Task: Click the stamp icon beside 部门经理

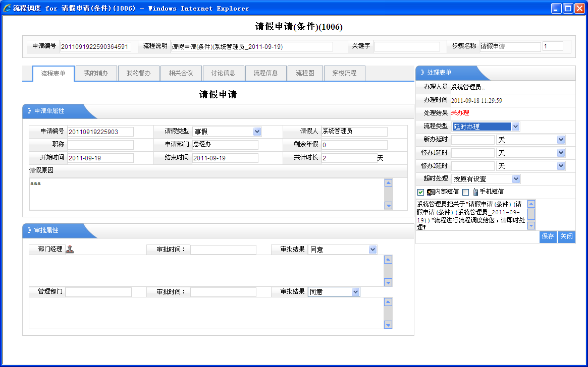Action: [70, 249]
